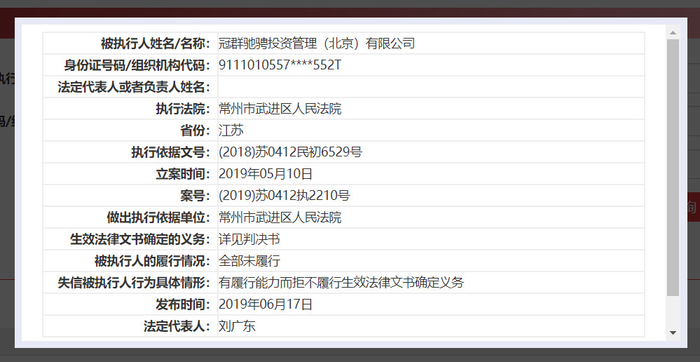Click the empty 法定代表人或者负责人姓名 value cell

[x=431, y=87]
